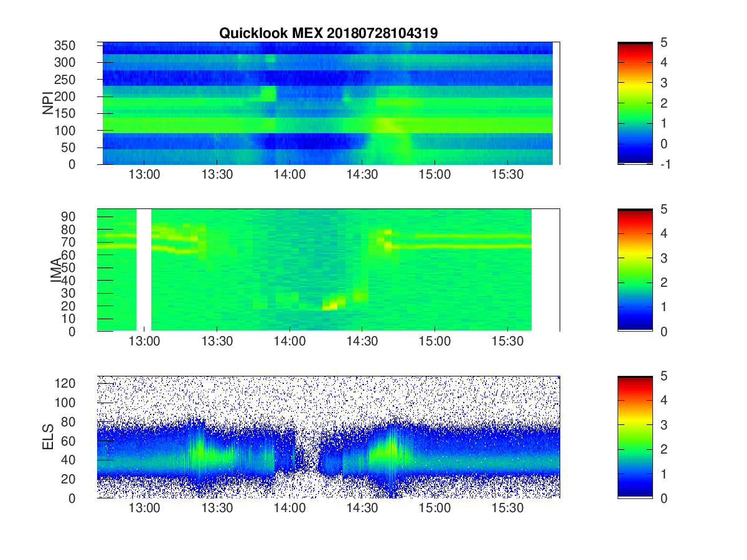Select the IMA y-axis label
The width and height of the screenshot is (747, 560).
pyautogui.click(x=56, y=270)
